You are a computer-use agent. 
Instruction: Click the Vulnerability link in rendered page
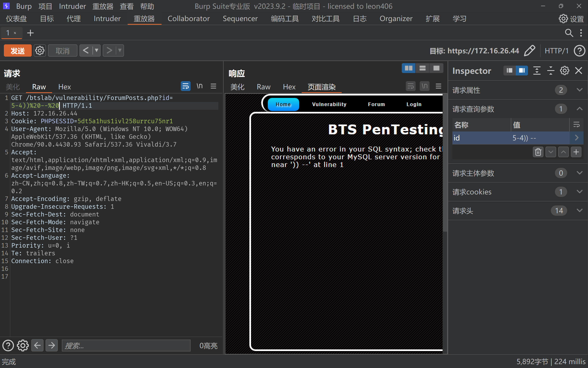click(x=329, y=104)
